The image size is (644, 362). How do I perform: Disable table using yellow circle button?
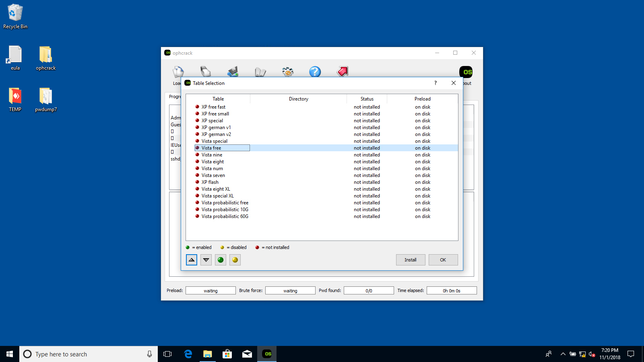235,260
